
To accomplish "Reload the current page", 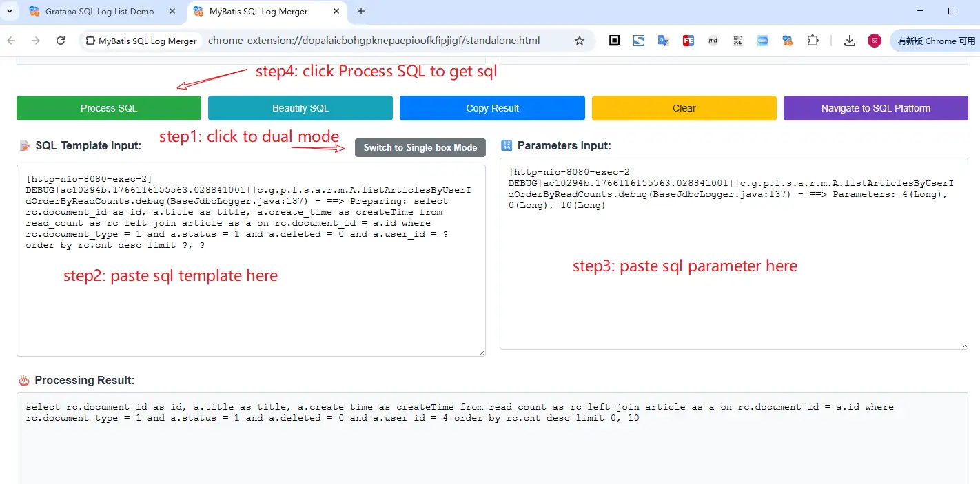I will tap(61, 41).
